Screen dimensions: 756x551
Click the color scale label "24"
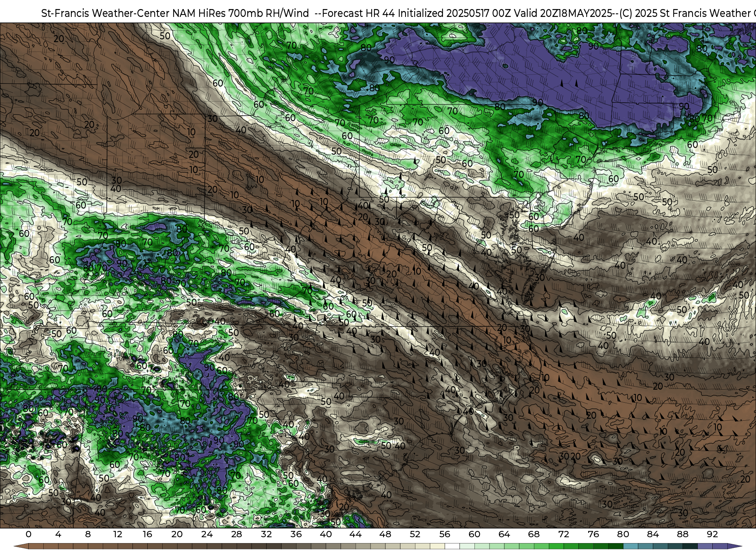pos(207,534)
